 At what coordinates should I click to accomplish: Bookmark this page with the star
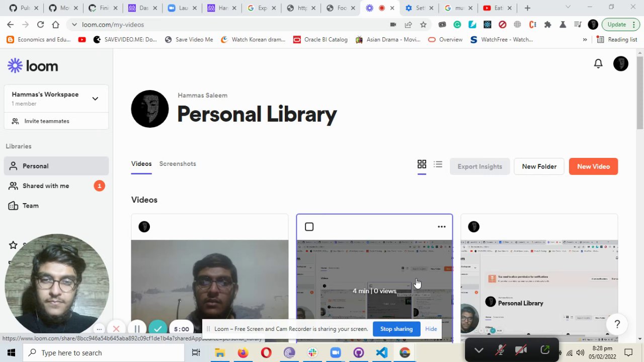coord(423,25)
